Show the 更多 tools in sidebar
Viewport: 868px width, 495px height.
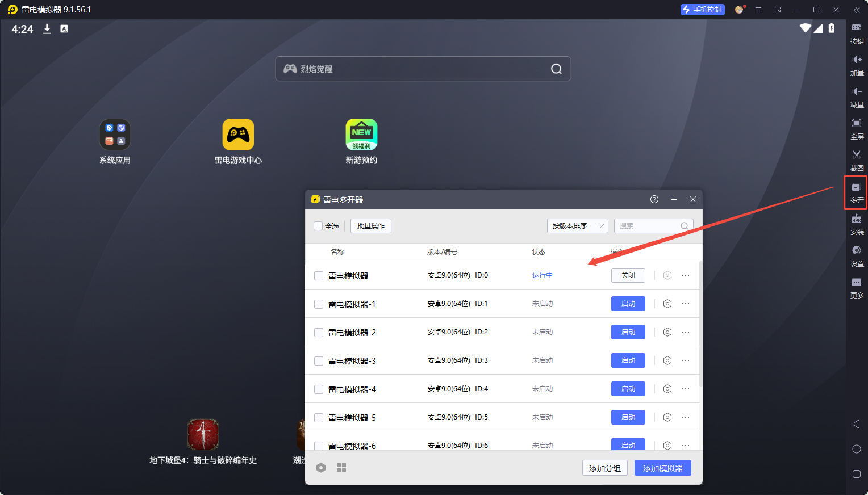[x=857, y=288]
